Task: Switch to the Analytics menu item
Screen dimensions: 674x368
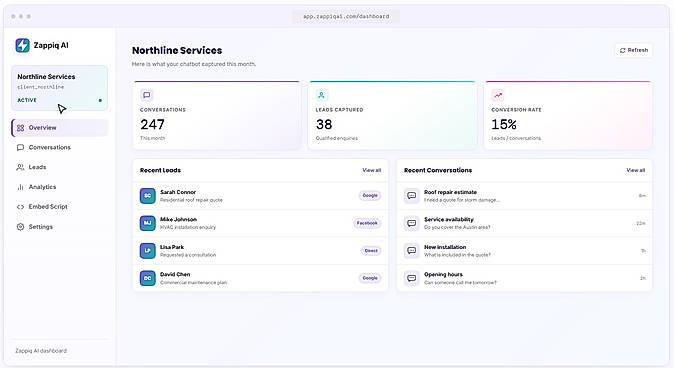Action: tap(59, 187)
